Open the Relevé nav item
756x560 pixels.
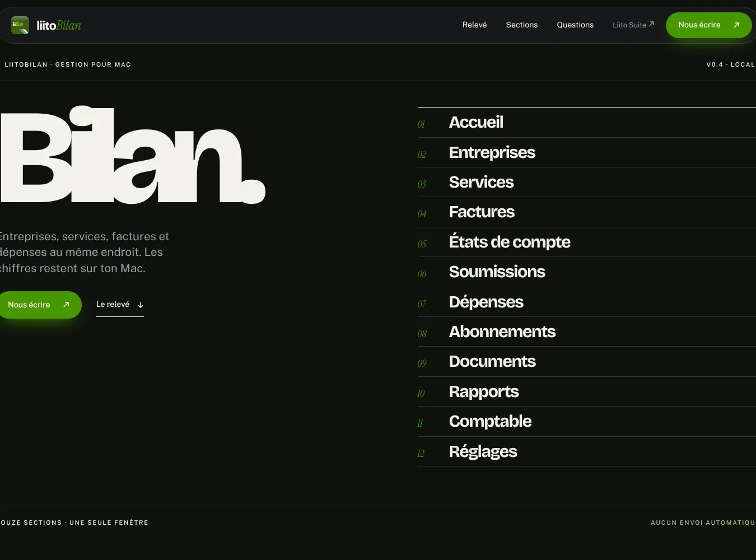click(x=474, y=25)
